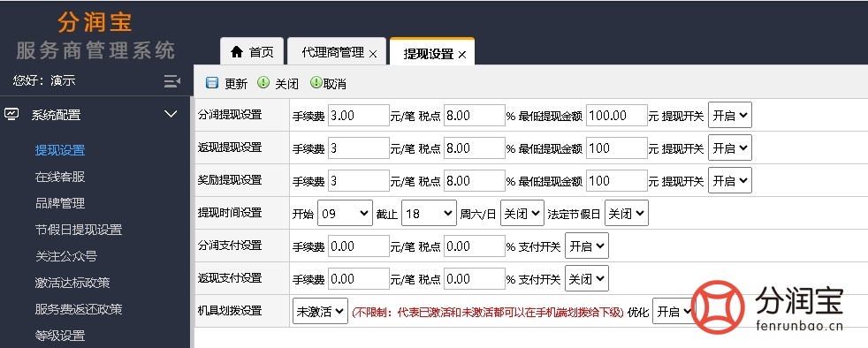
Task: Close the 代理商管理 tab
Action: tap(373, 54)
